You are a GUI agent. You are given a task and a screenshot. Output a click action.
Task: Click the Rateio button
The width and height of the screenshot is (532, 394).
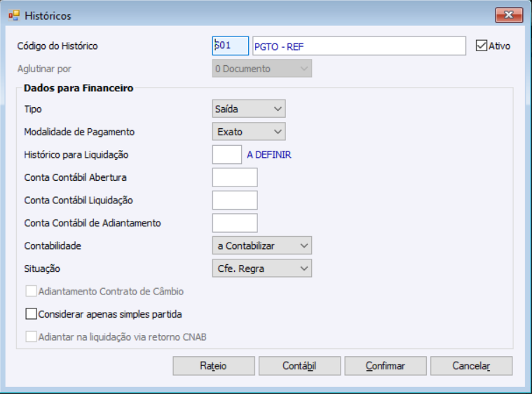(x=214, y=366)
